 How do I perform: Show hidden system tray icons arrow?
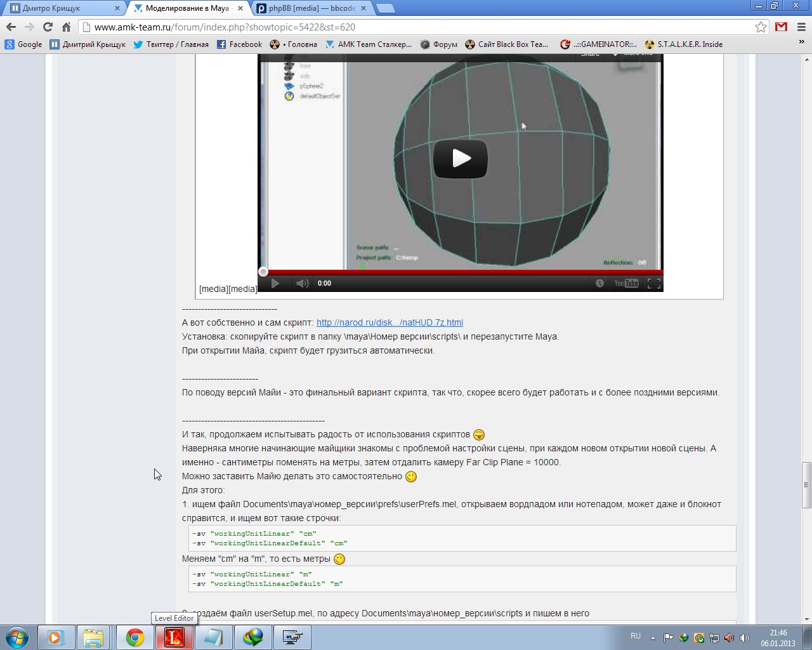pyautogui.click(x=653, y=638)
